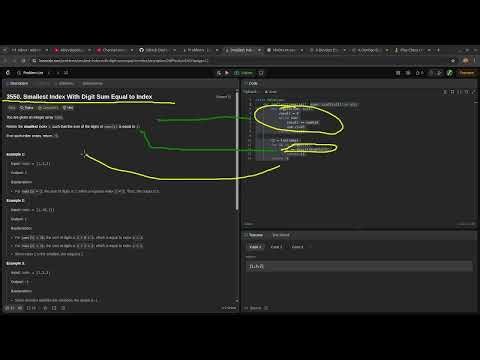The image size is (480, 360).
Task: Toggle the Auto setting in code editor
Action: [271, 92]
